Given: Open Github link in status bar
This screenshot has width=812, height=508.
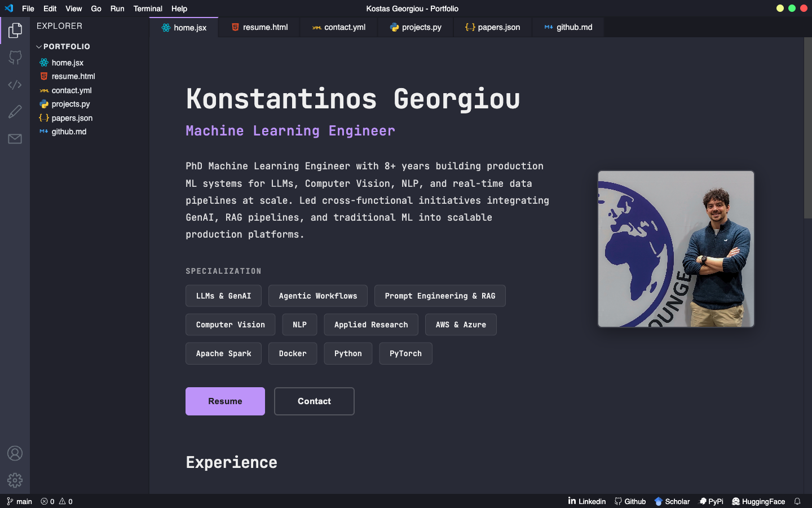Looking at the screenshot, I should click(630, 501).
